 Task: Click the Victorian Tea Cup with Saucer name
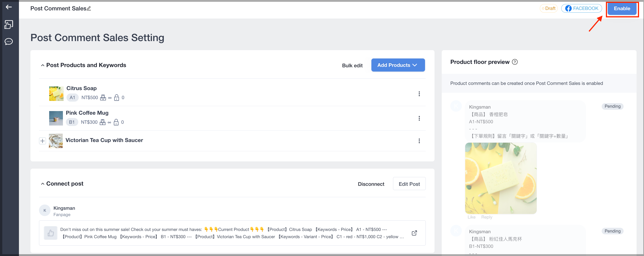(x=104, y=140)
